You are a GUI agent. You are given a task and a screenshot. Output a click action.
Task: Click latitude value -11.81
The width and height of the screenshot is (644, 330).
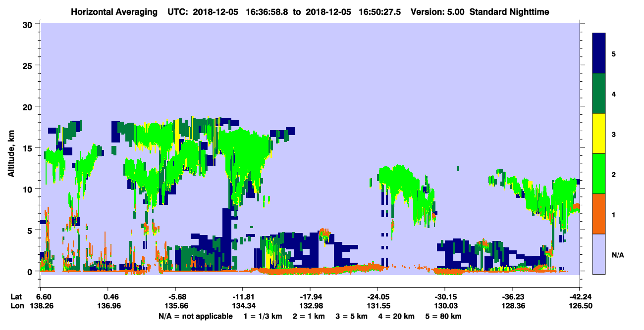(243, 297)
